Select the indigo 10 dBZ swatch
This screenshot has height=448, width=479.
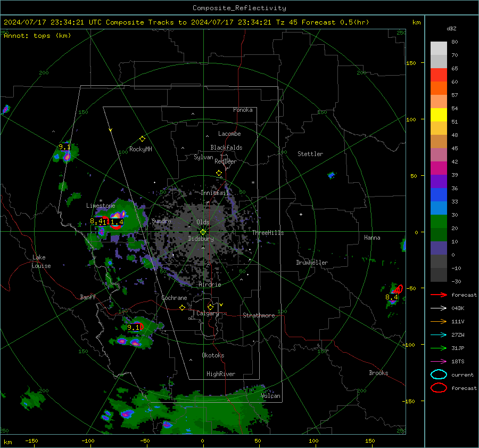pyautogui.click(x=439, y=248)
